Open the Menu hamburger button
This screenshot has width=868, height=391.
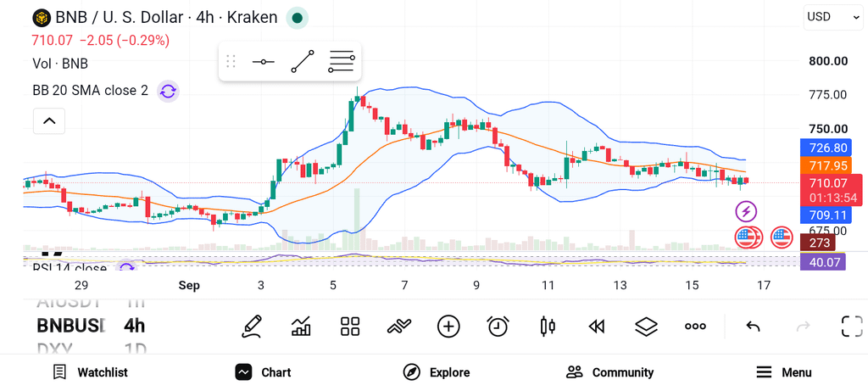point(784,372)
